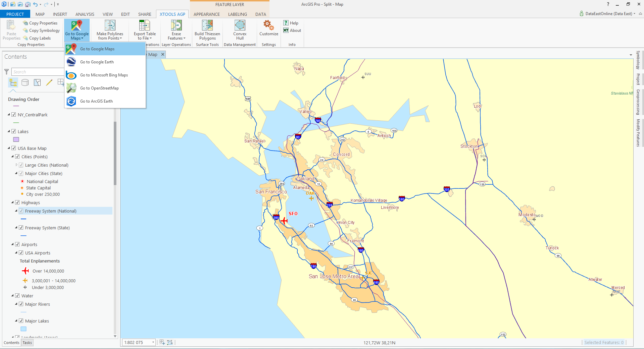Click the Major Lakes blue symbol swatch
The height and width of the screenshot is (349, 644).
click(23, 329)
